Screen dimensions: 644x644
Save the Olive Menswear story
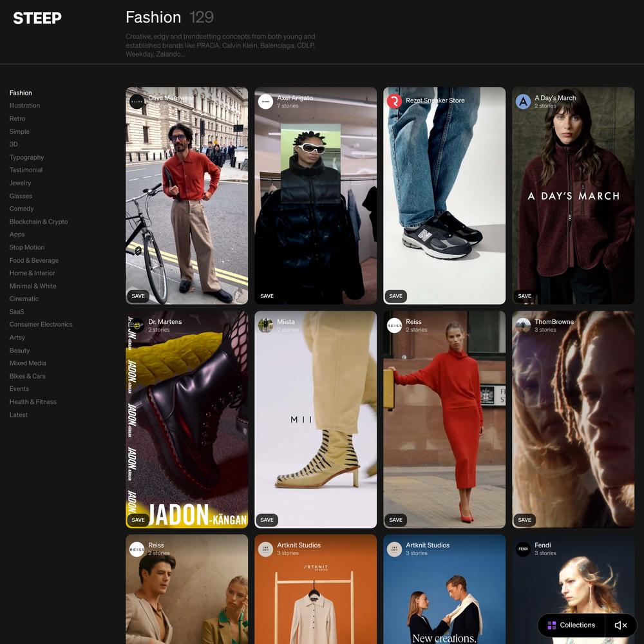pos(138,296)
